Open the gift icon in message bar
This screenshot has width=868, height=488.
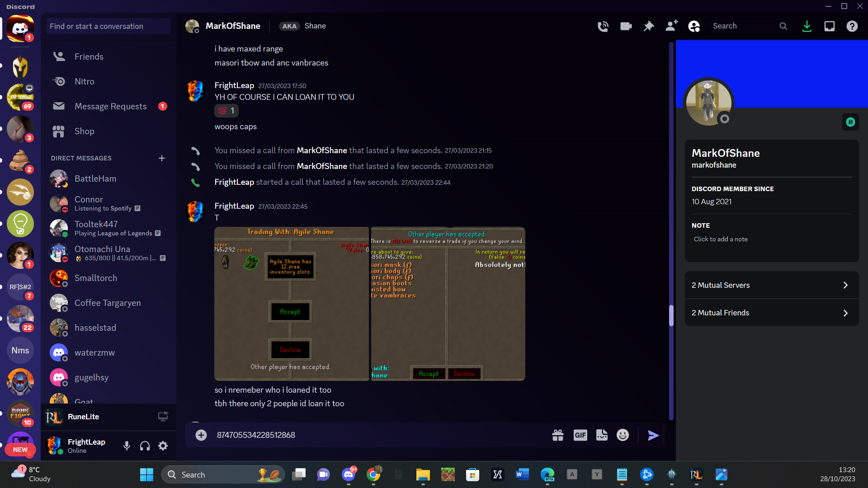[557, 435]
